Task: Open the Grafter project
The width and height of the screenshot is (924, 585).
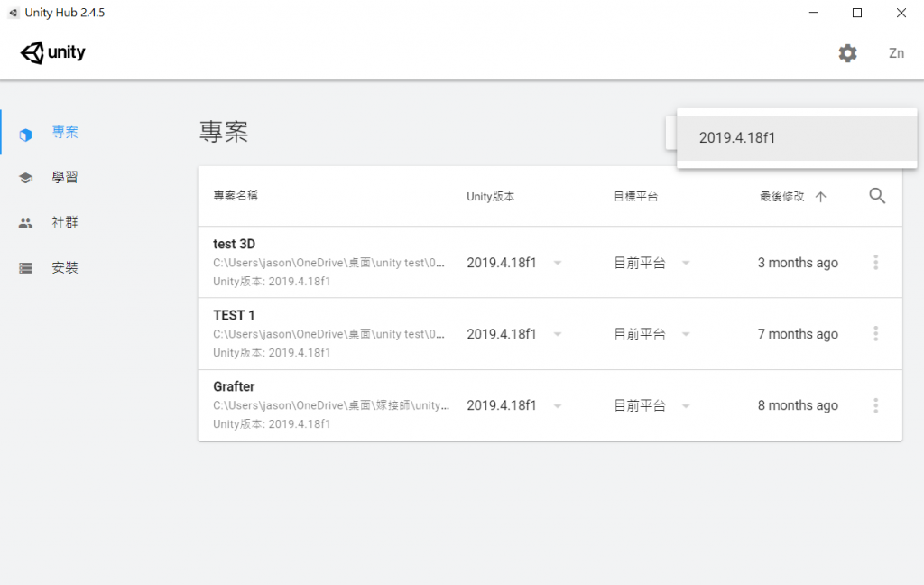Action: tap(234, 386)
